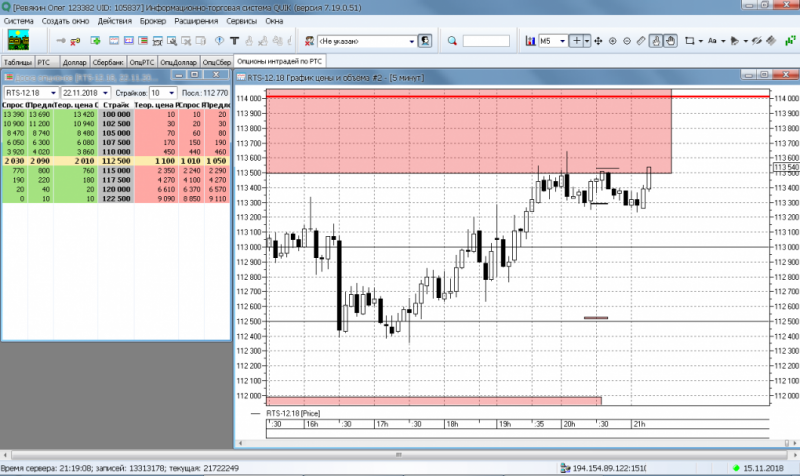This screenshot has width=800, height=476.
Task: Open the Действия menu
Action: pyautogui.click(x=114, y=21)
